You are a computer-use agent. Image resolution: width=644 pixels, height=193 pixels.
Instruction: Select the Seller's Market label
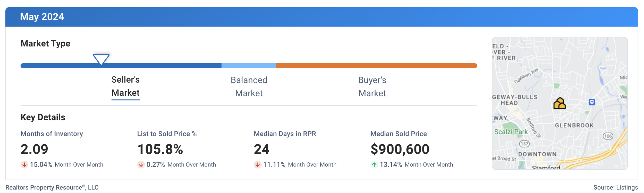[x=125, y=86]
